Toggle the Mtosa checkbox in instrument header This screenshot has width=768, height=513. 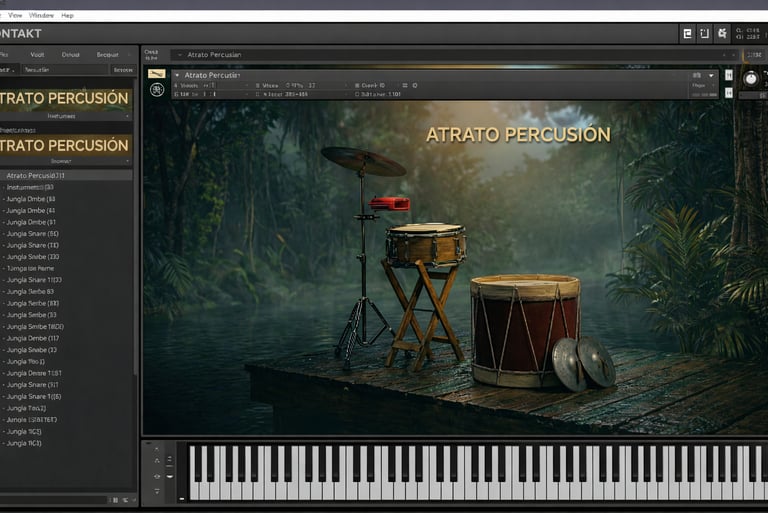coord(258,85)
